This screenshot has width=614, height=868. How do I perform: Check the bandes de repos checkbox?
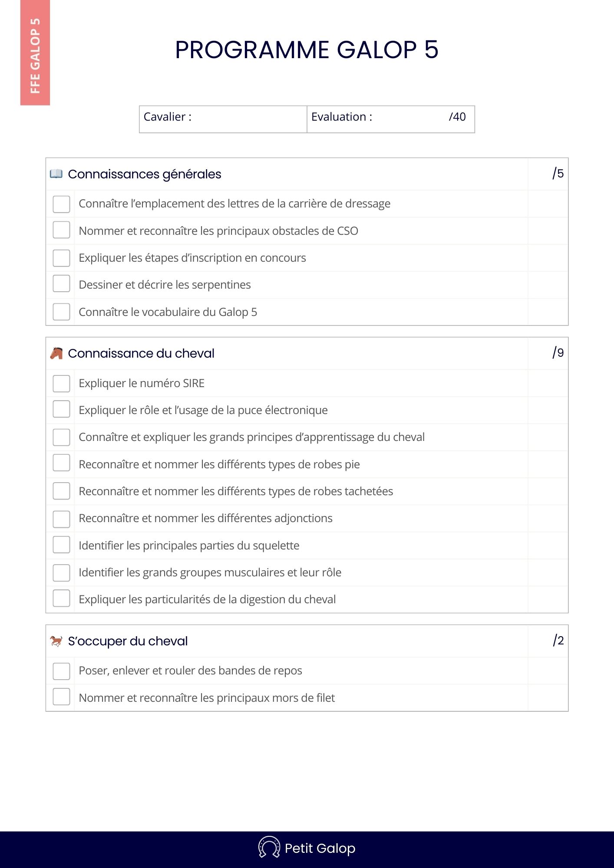[61, 671]
